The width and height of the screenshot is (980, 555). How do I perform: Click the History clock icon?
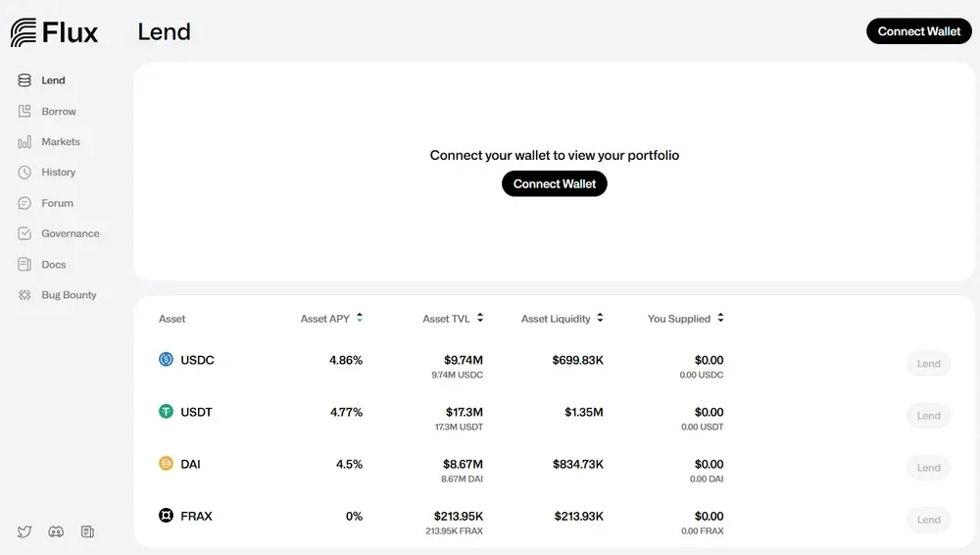[24, 172]
